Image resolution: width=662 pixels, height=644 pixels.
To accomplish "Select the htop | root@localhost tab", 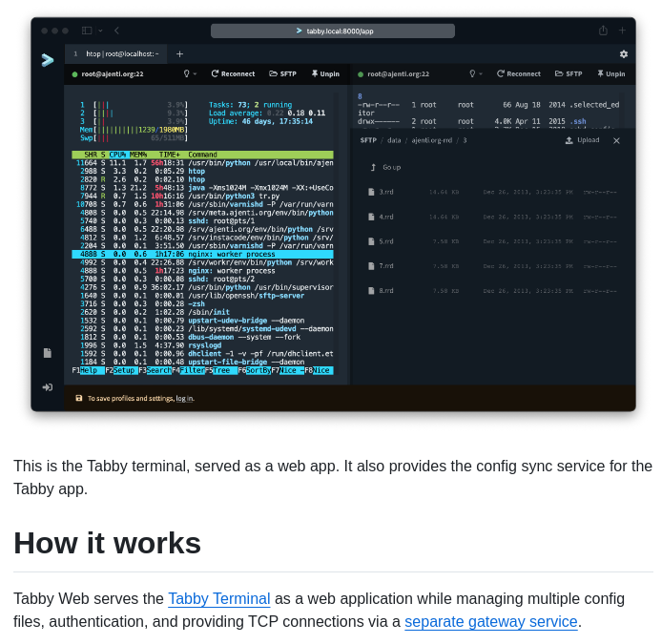I will (x=116, y=54).
